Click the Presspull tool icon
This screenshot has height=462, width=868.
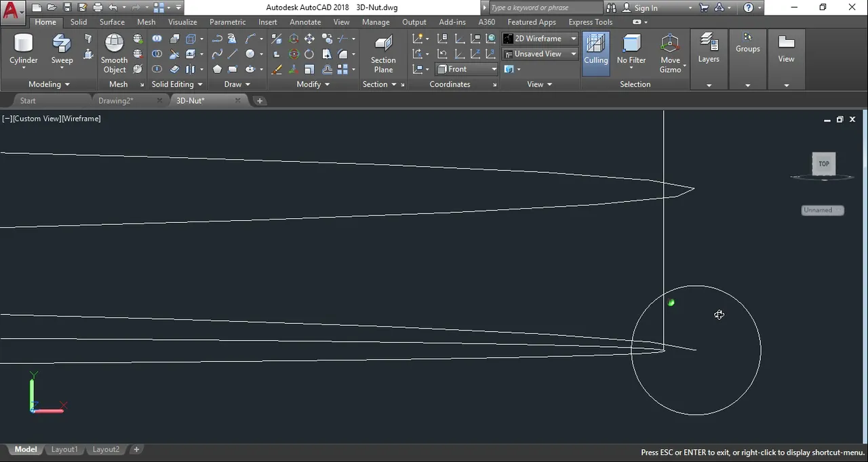click(88, 54)
